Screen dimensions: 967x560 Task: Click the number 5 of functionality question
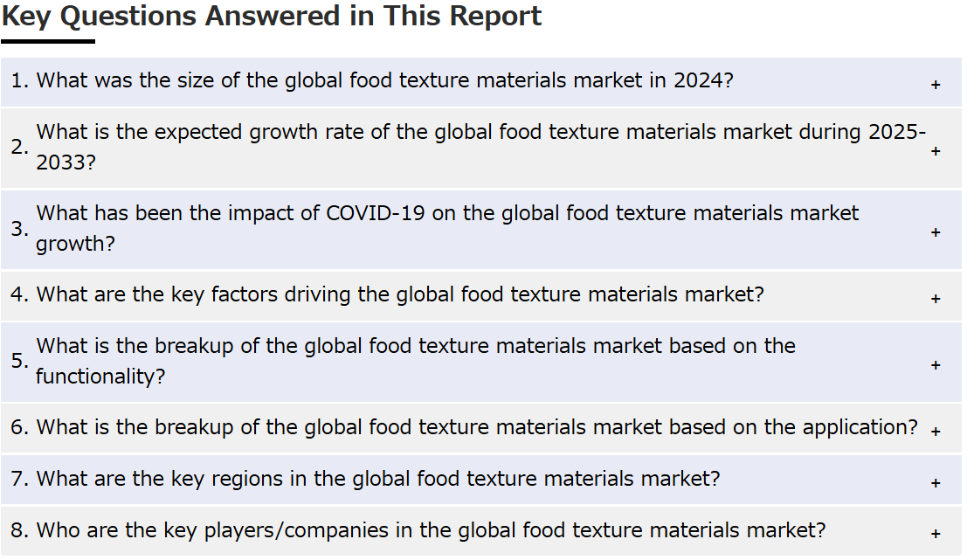19,361
